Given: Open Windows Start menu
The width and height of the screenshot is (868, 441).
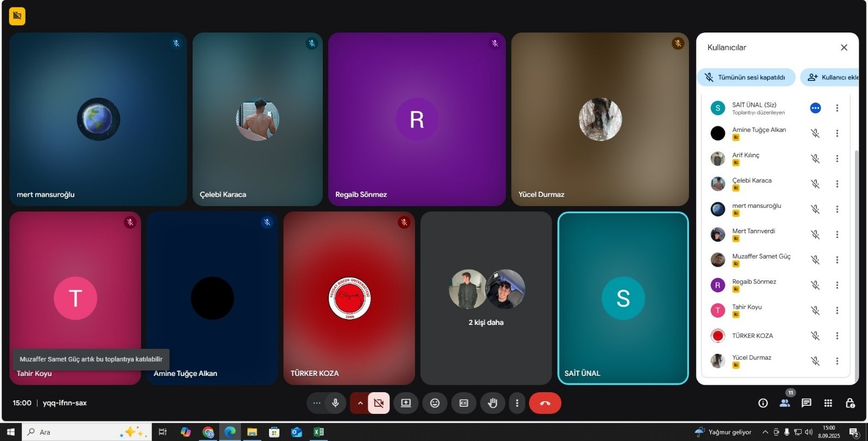Looking at the screenshot, I should pyautogui.click(x=11, y=432).
